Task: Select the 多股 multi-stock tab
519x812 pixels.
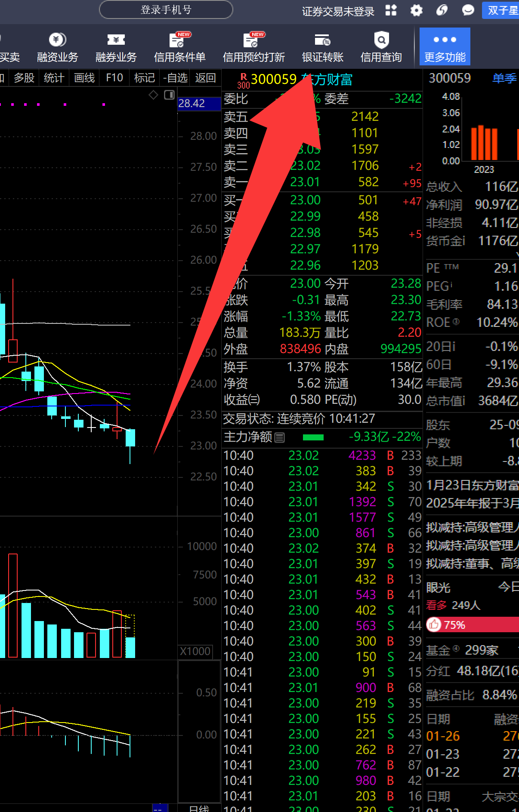Action: (x=24, y=78)
